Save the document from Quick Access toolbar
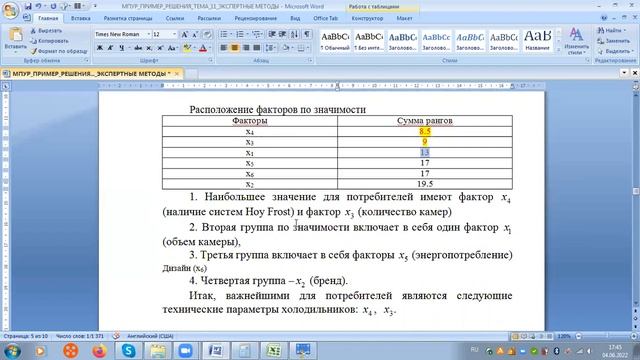Viewport: 640px width, 360px height. click(x=28, y=6)
